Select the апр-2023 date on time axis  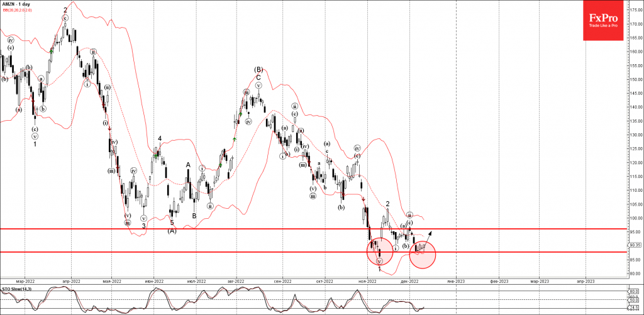tap(585, 281)
